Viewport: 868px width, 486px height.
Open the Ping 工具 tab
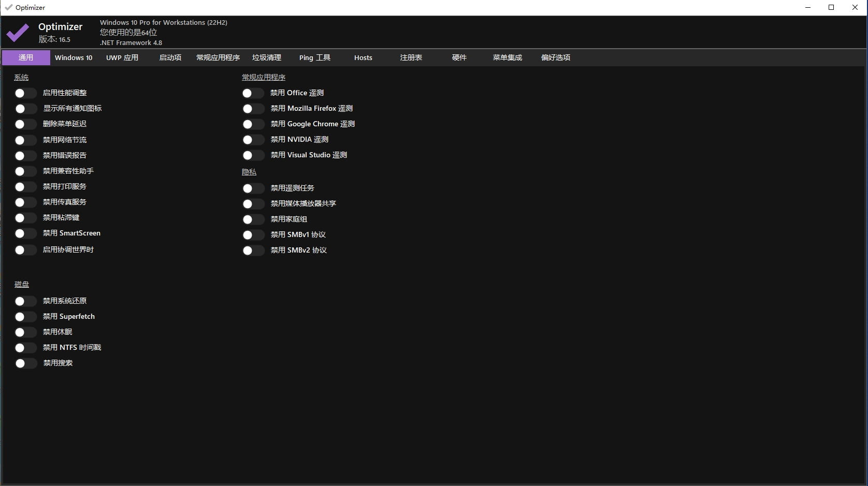[x=315, y=57]
